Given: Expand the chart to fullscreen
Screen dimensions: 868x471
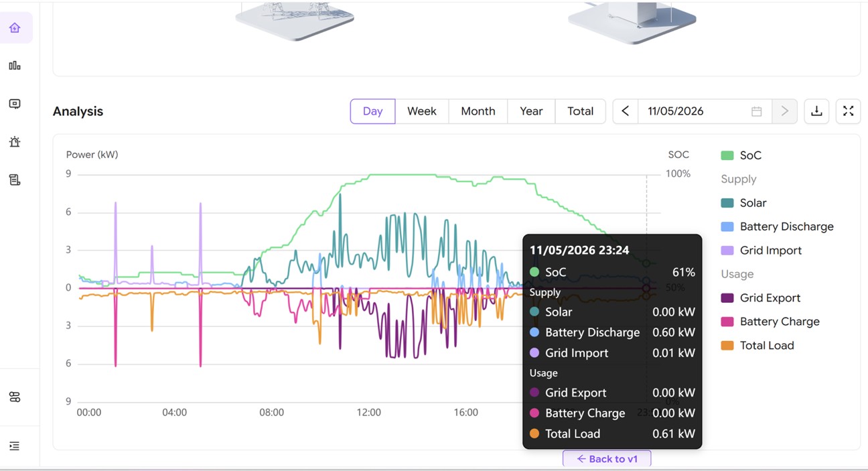Looking at the screenshot, I should click(x=848, y=111).
